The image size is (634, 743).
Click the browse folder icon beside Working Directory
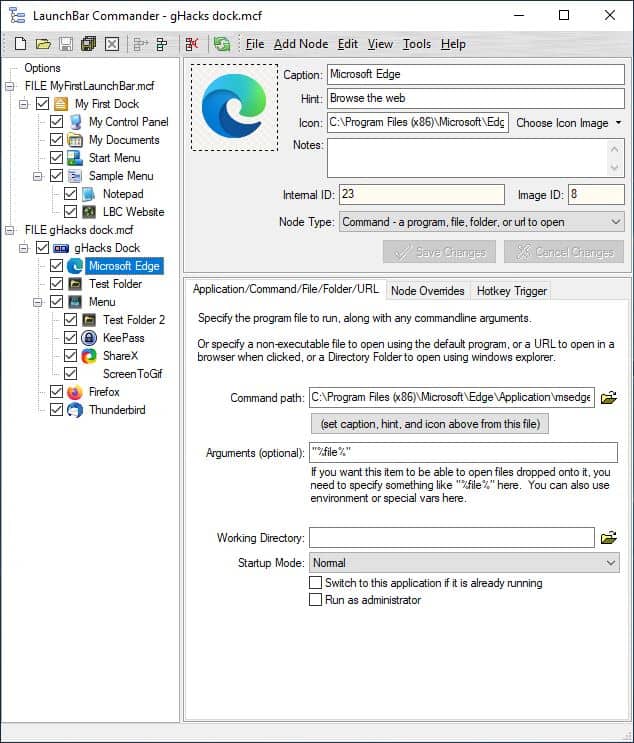[x=608, y=538]
